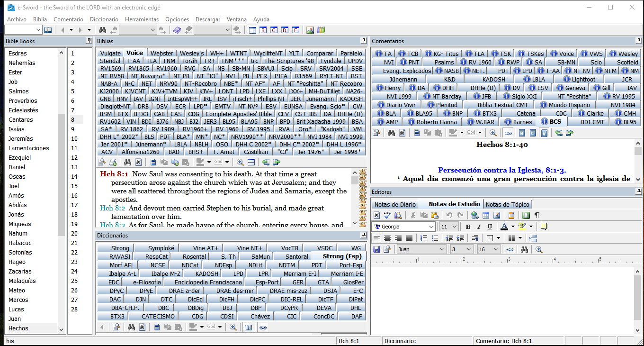Click the bulleted list icon
The width and height of the screenshot is (644, 346).
[x=435, y=238]
